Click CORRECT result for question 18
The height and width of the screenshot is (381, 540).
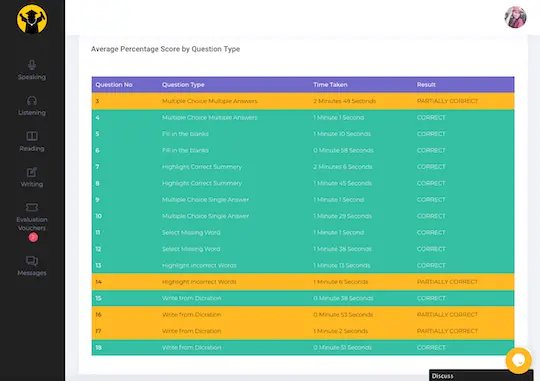[x=431, y=348]
